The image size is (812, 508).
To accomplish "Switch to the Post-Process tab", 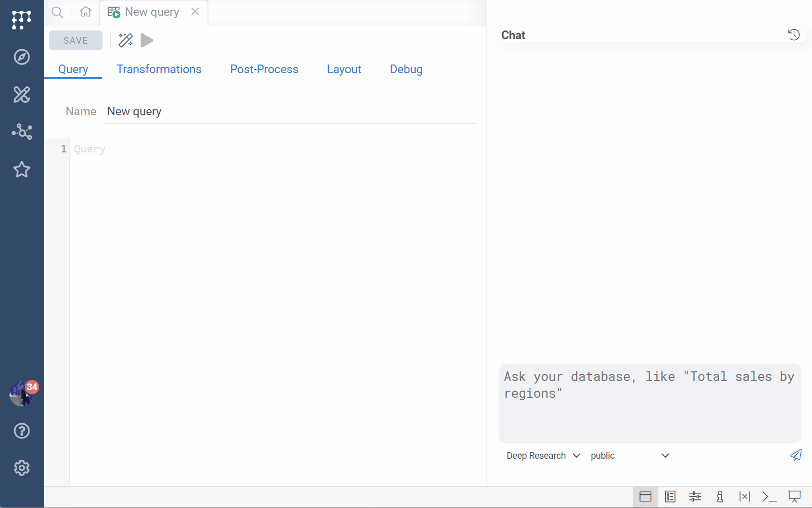I will coord(264,69).
